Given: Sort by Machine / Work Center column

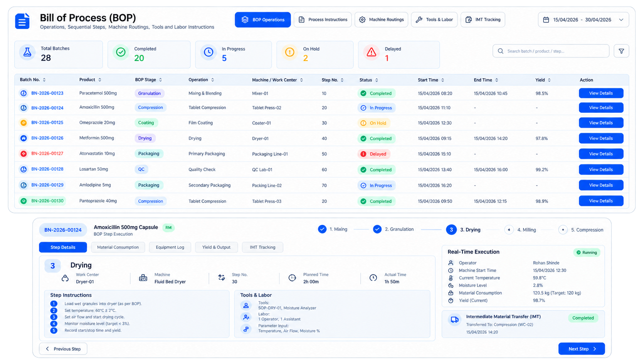Looking at the screenshot, I should click(301, 80).
